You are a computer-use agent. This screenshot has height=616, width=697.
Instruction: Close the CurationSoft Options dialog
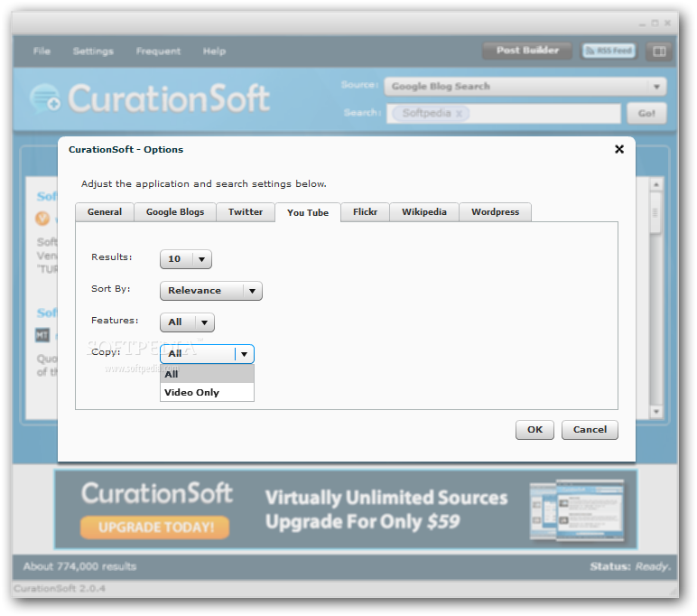618,149
